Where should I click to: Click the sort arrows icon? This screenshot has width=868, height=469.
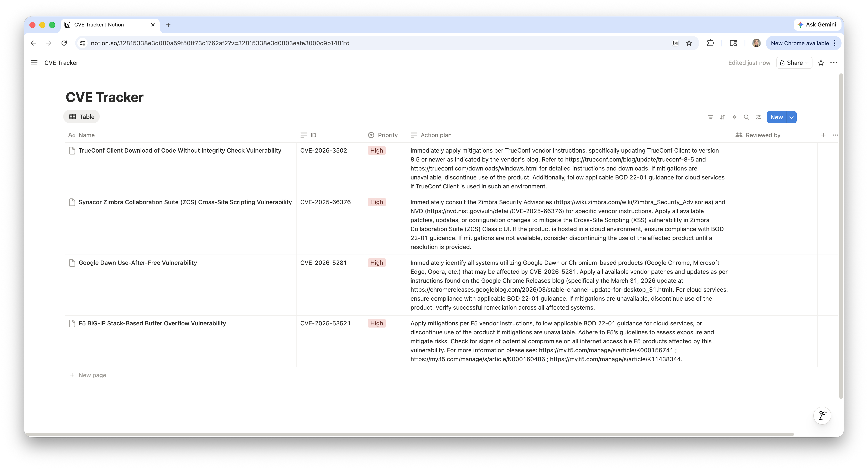click(722, 117)
